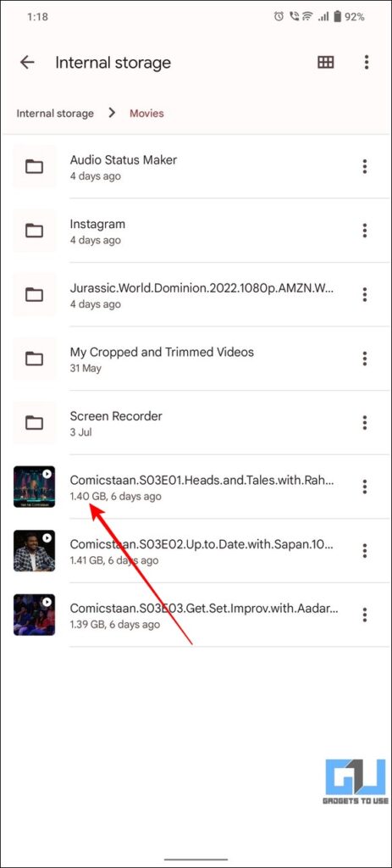392x868 pixels.
Task: Go to Internal storage breadcrumb
Action: coord(55,114)
